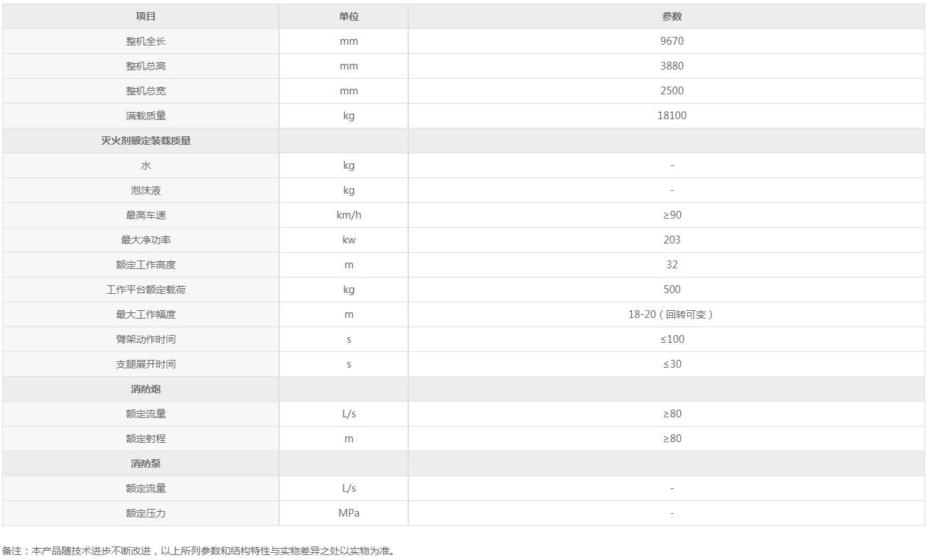Viewport: 928px width, 560px height.
Task: Click the km/h unit cell
Action: [x=349, y=215]
